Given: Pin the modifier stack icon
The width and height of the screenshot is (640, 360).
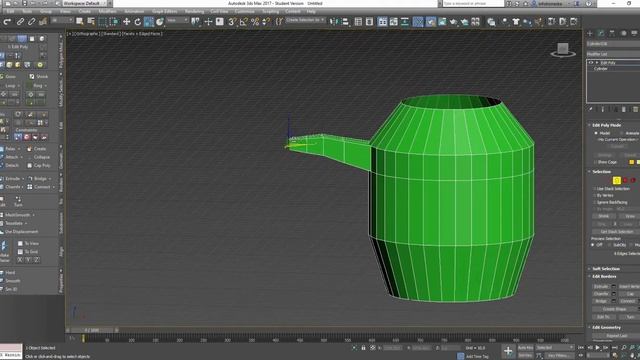Looking at the screenshot, I should [x=590, y=109].
